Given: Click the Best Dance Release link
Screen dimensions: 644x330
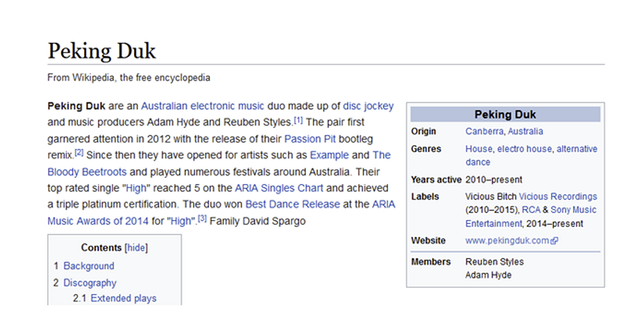Looking at the screenshot, I should 292,204.
